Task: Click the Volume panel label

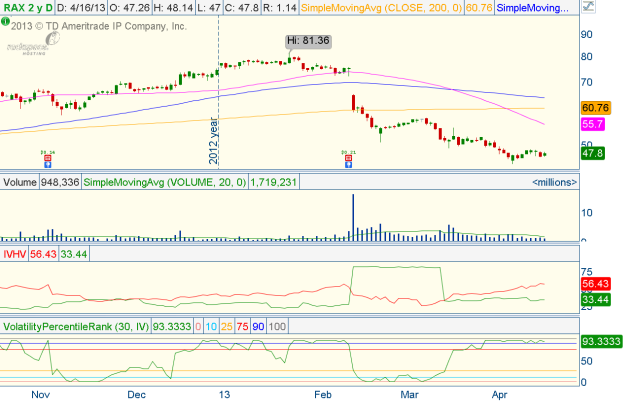Action: click(20, 183)
